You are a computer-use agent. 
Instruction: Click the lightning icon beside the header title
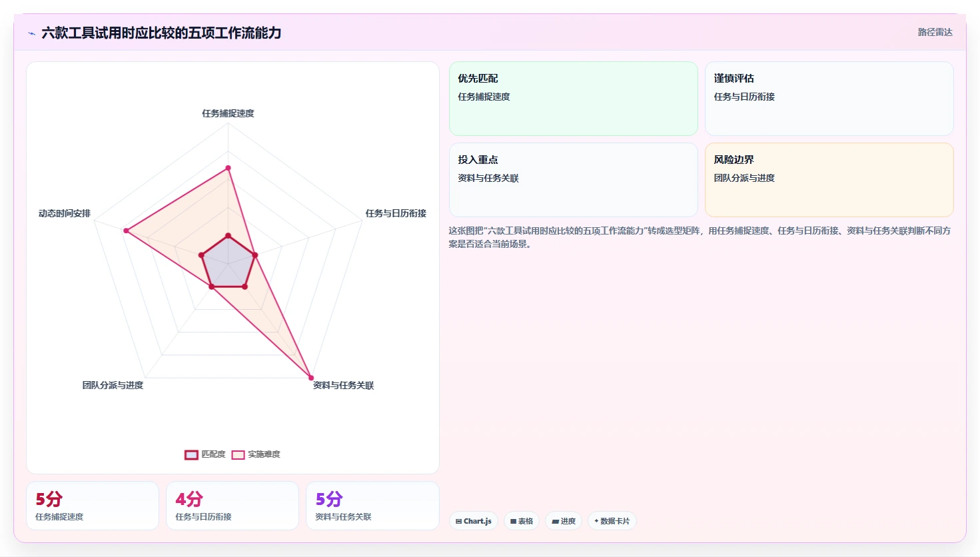[31, 33]
